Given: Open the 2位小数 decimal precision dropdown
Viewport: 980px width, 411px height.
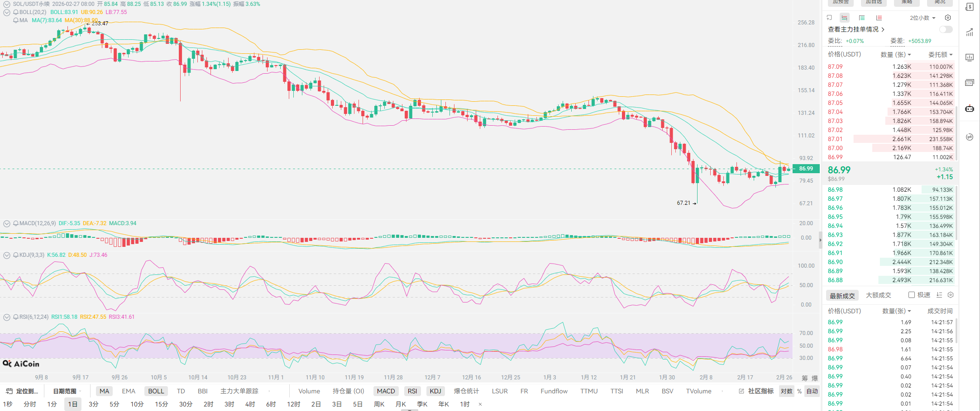Looking at the screenshot, I should pos(922,18).
